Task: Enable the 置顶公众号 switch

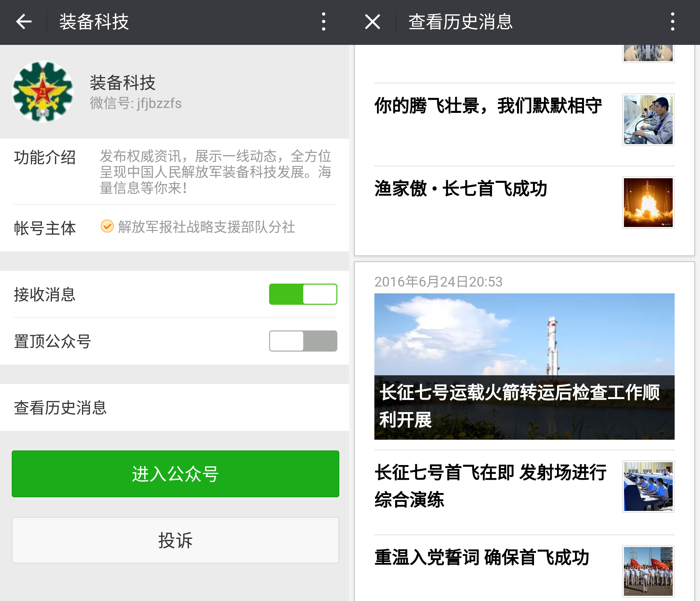Action: click(303, 341)
